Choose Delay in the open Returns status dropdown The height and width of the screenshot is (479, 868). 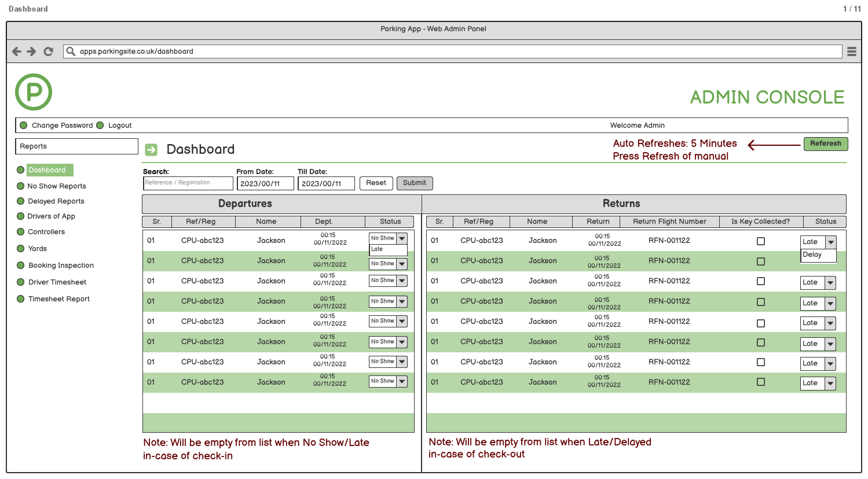coord(816,255)
